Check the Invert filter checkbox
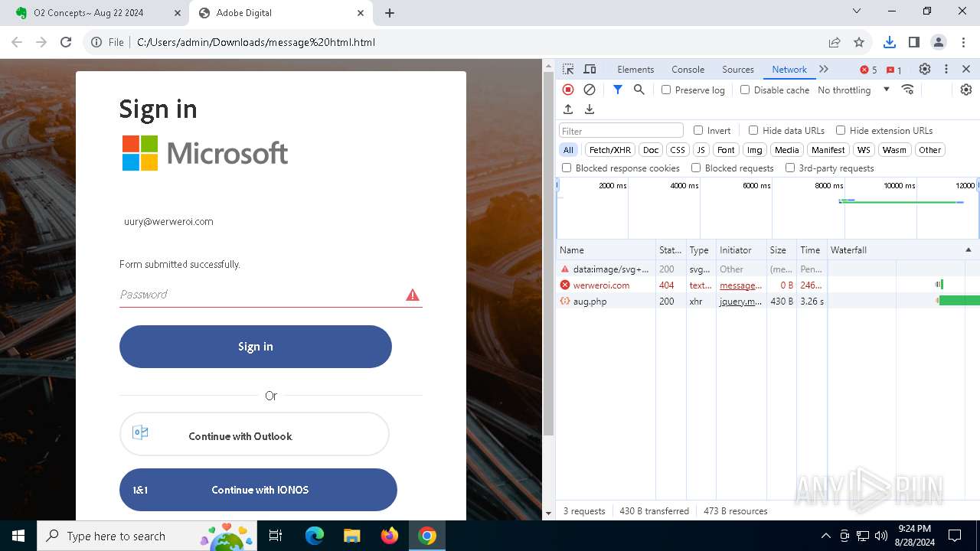This screenshot has height=551, width=980. 698,130
